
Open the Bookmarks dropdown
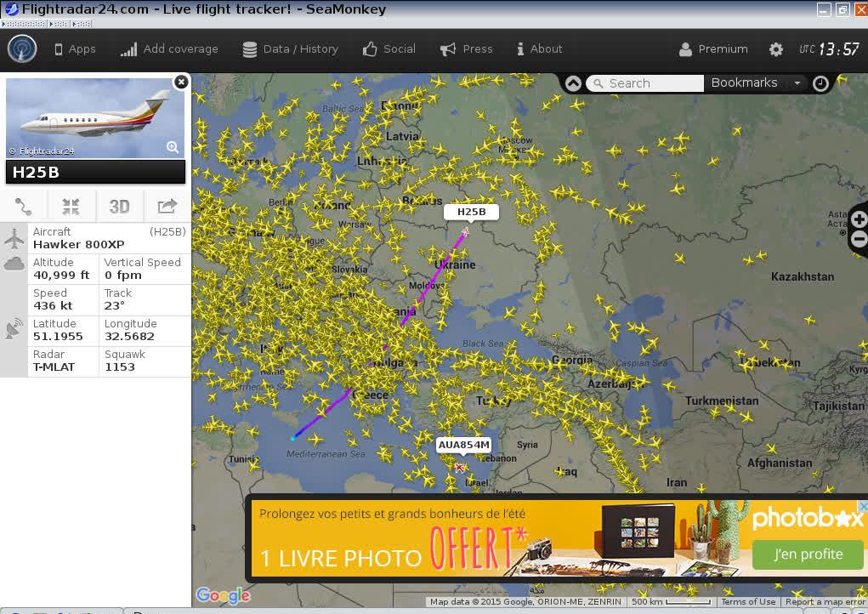click(756, 83)
